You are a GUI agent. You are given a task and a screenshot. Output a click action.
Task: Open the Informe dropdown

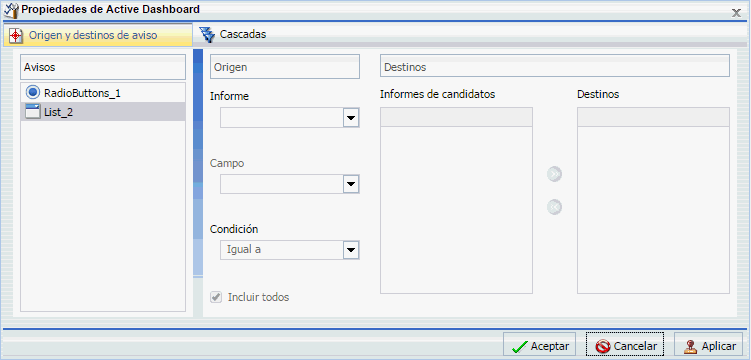pyautogui.click(x=290, y=118)
